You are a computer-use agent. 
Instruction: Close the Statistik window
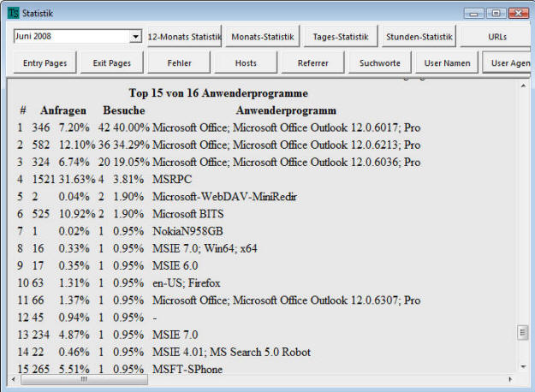click(519, 14)
